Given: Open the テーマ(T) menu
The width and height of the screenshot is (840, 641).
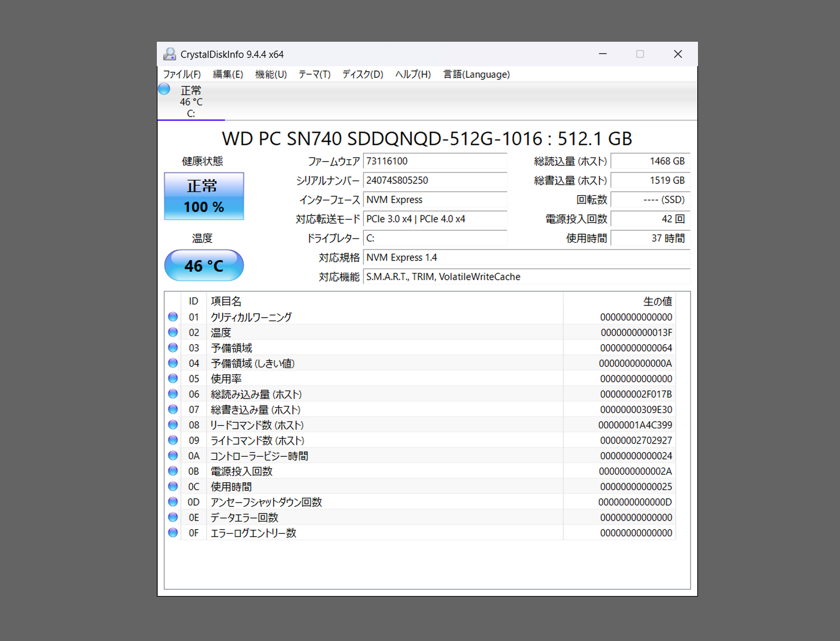Looking at the screenshot, I should [314, 74].
